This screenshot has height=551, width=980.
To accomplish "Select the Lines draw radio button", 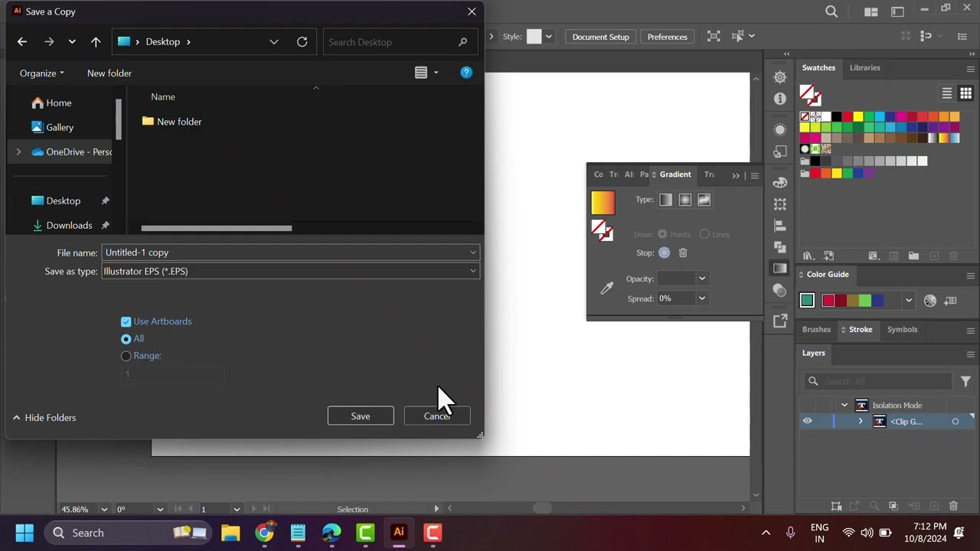I will [704, 234].
